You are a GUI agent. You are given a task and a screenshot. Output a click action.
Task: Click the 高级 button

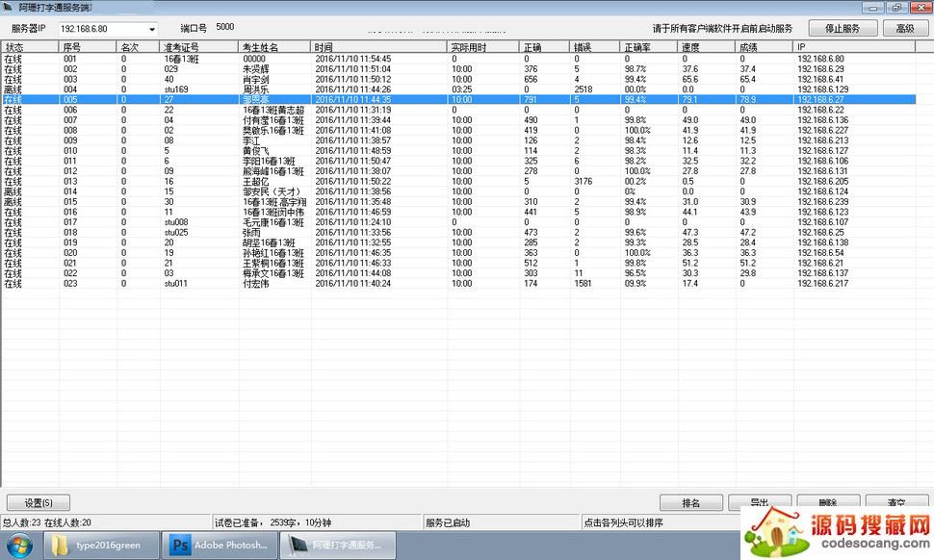(x=905, y=29)
